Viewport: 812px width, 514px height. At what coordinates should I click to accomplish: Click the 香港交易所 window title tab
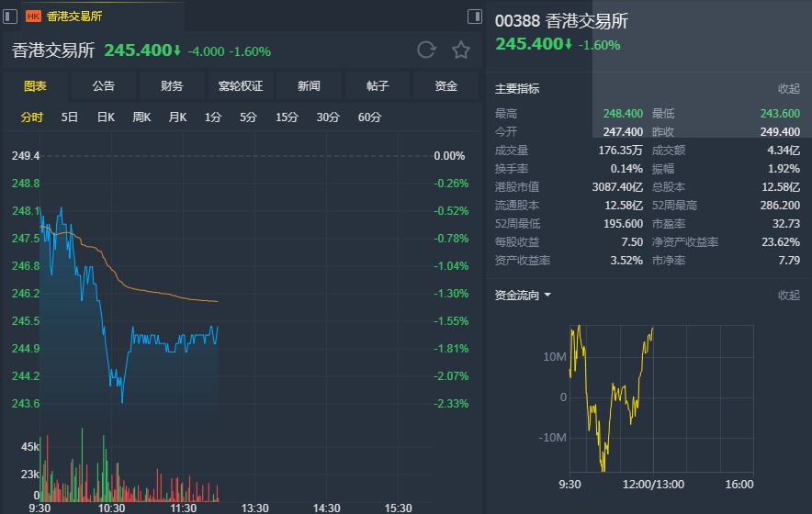point(74,16)
